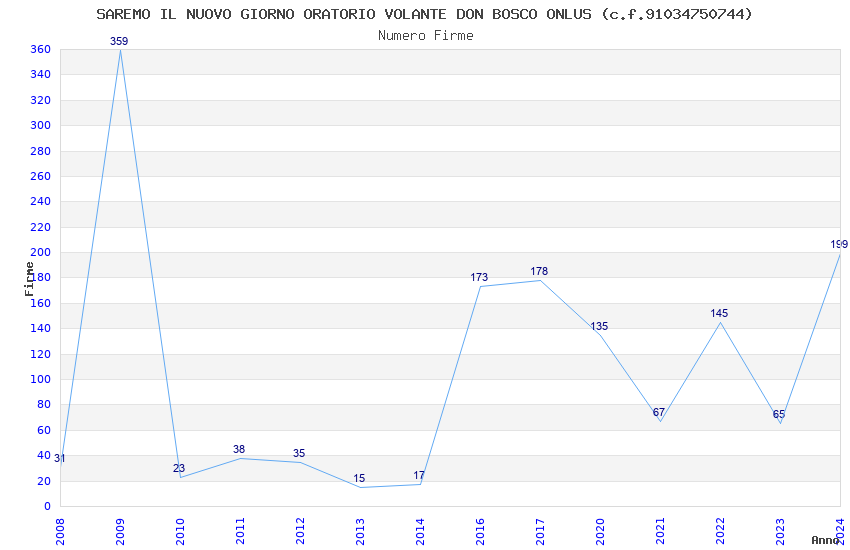Click the y-axis value 100
This screenshot has width=850, height=550.
coord(41,379)
